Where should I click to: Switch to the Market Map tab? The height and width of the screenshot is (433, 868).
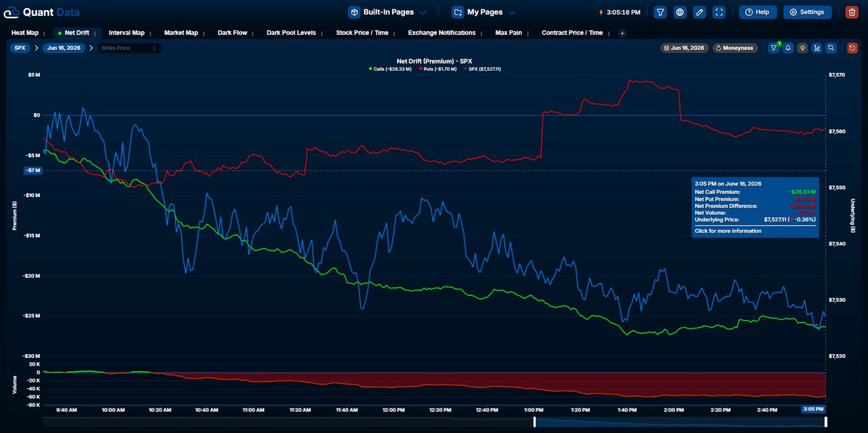(x=181, y=33)
